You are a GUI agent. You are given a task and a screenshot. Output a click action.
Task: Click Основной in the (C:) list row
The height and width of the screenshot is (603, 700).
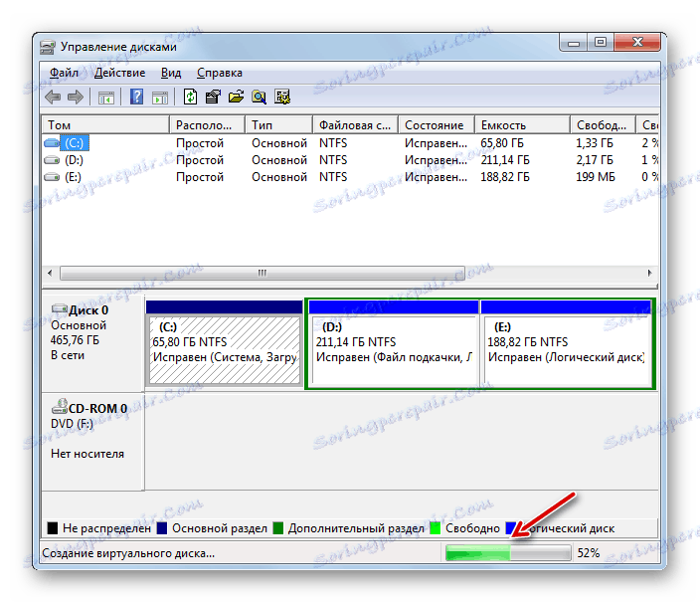279,143
